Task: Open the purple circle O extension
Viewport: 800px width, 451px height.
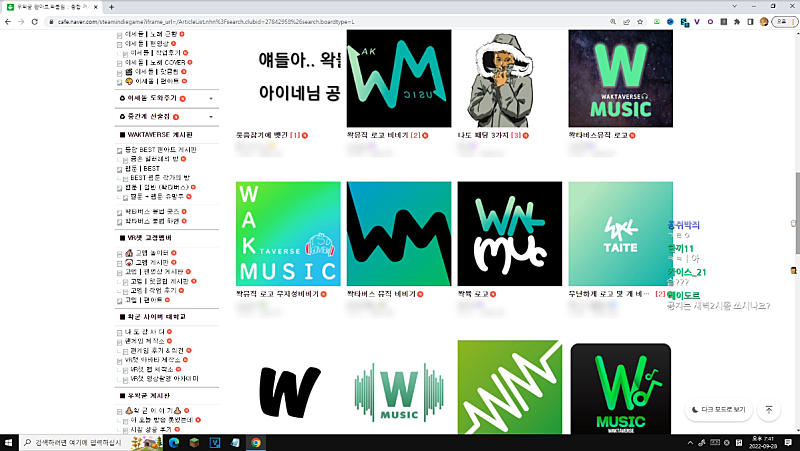Action: point(710,22)
